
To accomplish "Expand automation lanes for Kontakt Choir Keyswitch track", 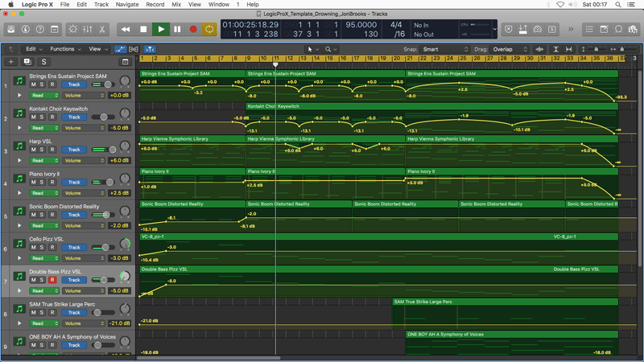I will pos(19,128).
